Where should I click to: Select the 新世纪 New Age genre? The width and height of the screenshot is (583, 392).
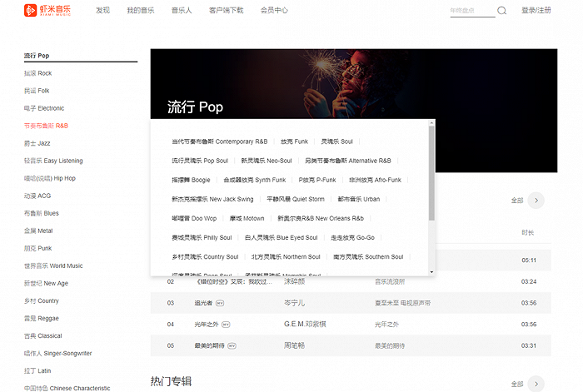coord(46,283)
